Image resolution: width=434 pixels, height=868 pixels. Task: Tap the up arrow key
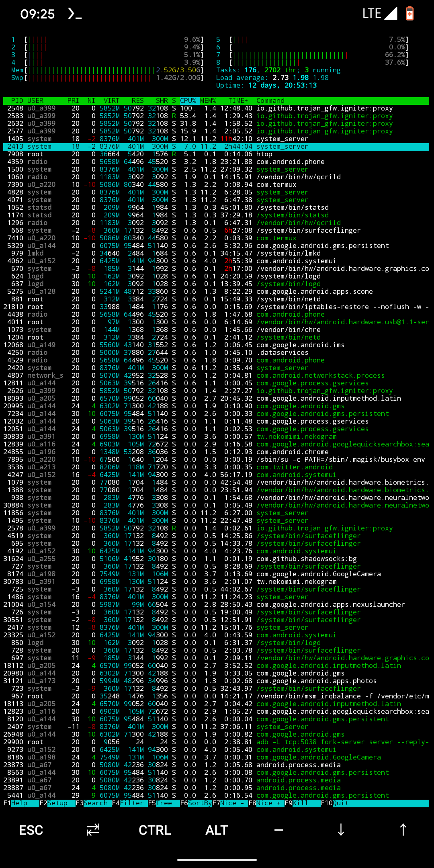tap(403, 830)
